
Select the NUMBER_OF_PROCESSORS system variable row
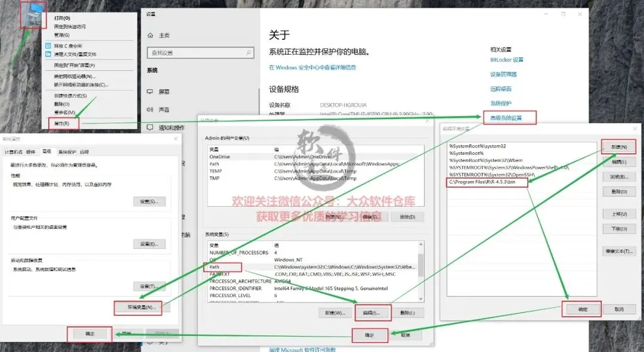tap(313, 253)
